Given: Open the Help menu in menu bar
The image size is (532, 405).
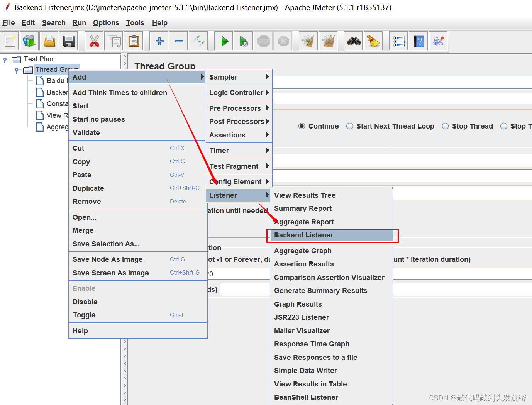Looking at the screenshot, I should click(x=159, y=23).
